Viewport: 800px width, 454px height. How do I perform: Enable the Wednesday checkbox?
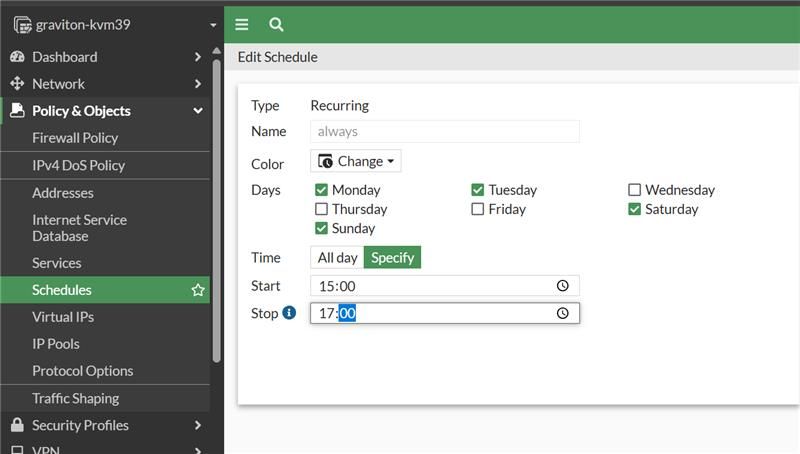634,190
